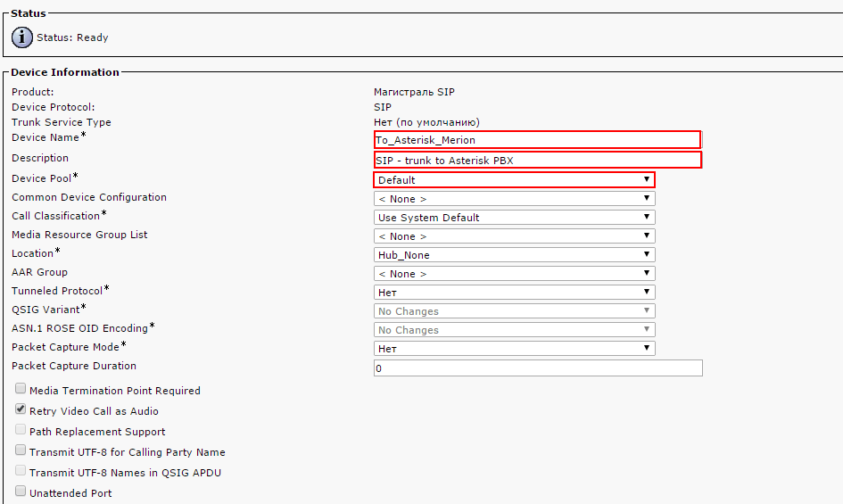Screen dimensions: 843x504
Task: Click the 'SIP' device protocol value
Action: coord(383,107)
